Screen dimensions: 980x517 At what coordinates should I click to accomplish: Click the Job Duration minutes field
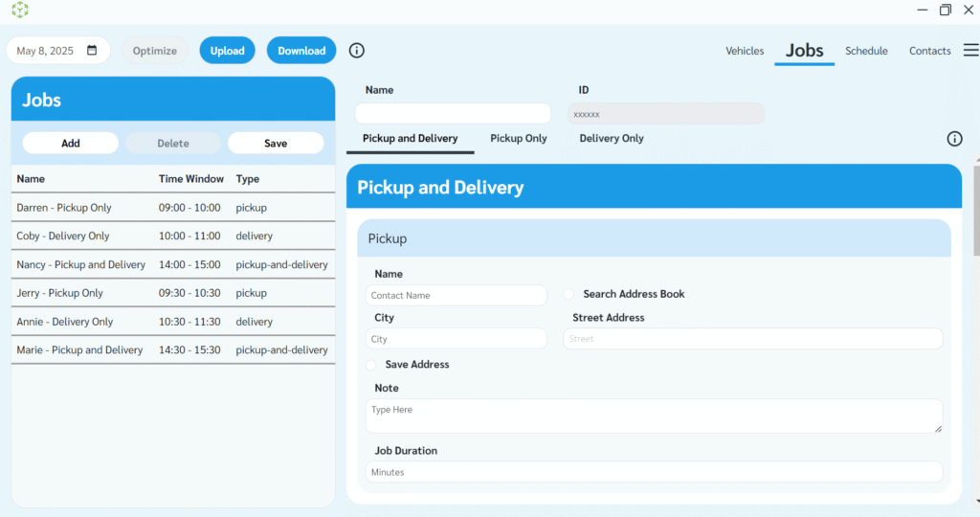(654, 472)
